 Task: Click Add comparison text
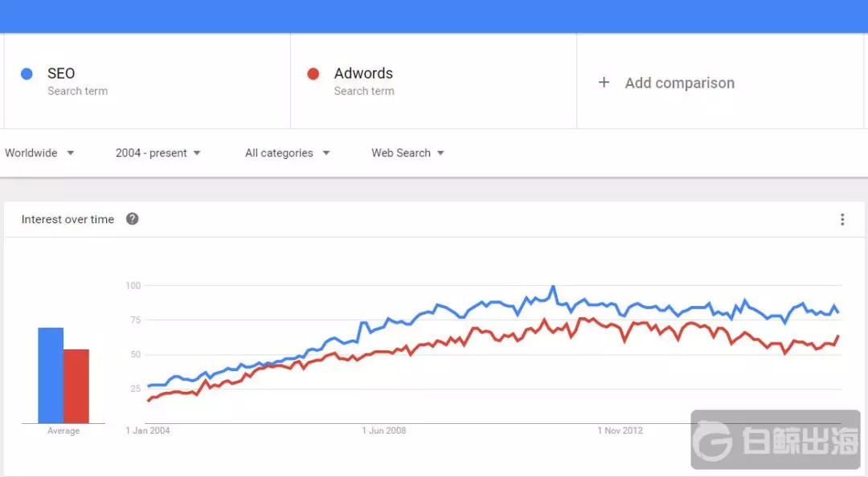680,83
